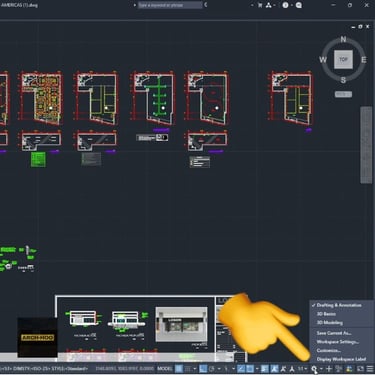Click the MODEL space button in status bar
The image size is (375, 375).
click(164, 369)
